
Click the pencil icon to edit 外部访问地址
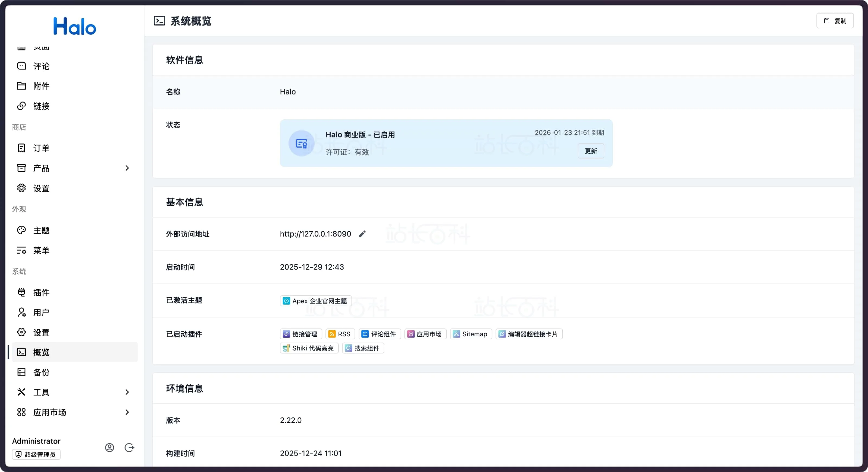[x=363, y=234]
